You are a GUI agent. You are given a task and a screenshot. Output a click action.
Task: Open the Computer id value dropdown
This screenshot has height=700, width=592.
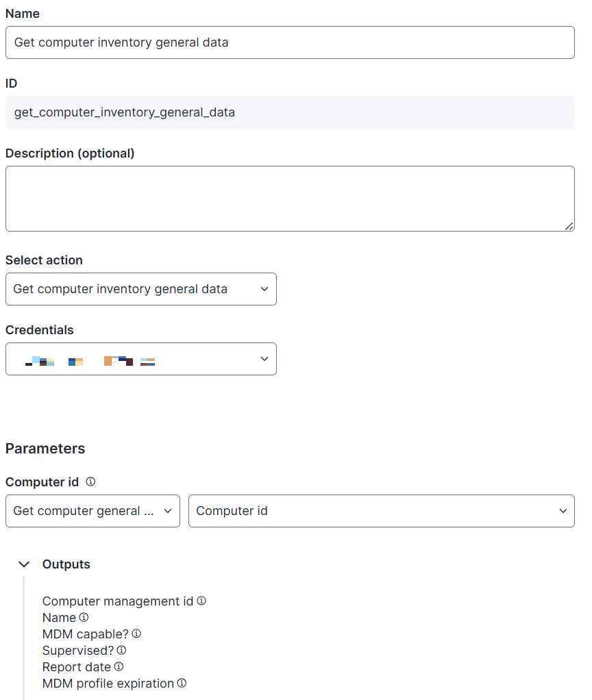[x=381, y=511]
